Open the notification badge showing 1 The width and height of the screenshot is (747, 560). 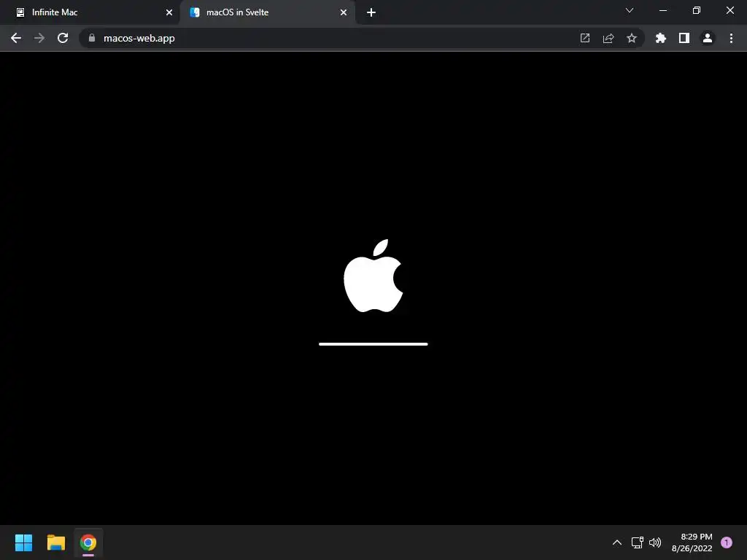[727, 542]
